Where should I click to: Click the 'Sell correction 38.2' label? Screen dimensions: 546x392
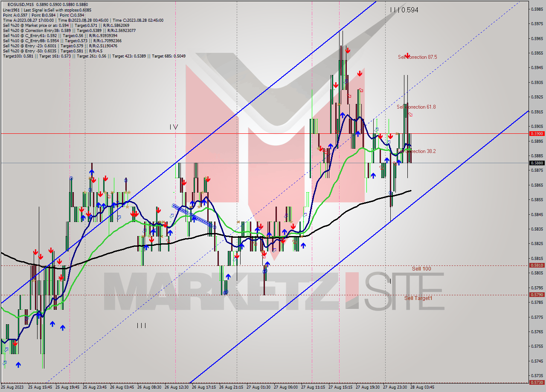click(x=417, y=151)
